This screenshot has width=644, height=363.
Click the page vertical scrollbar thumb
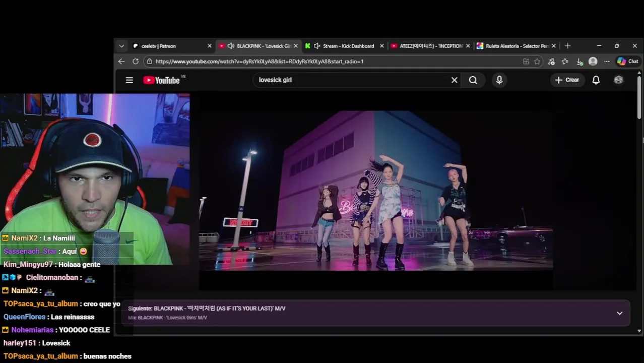tap(639, 97)
